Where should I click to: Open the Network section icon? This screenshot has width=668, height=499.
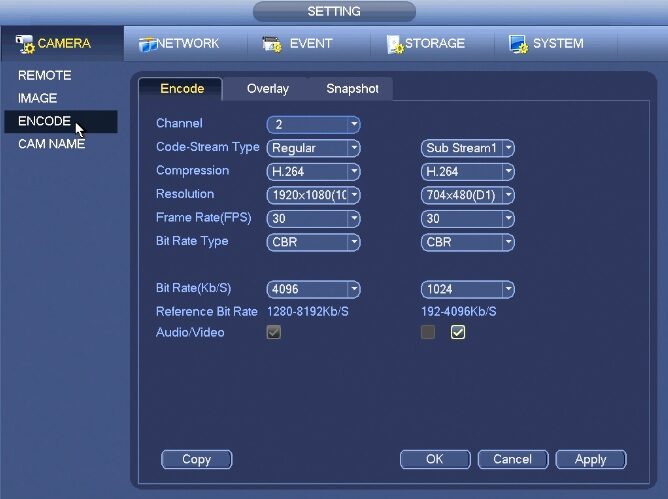coord(146,44)
